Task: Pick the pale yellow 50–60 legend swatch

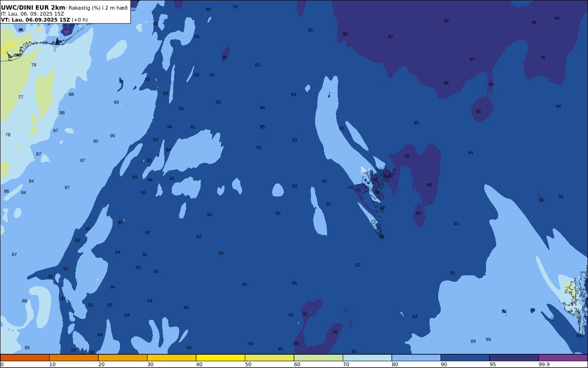Action: point(269,357)
